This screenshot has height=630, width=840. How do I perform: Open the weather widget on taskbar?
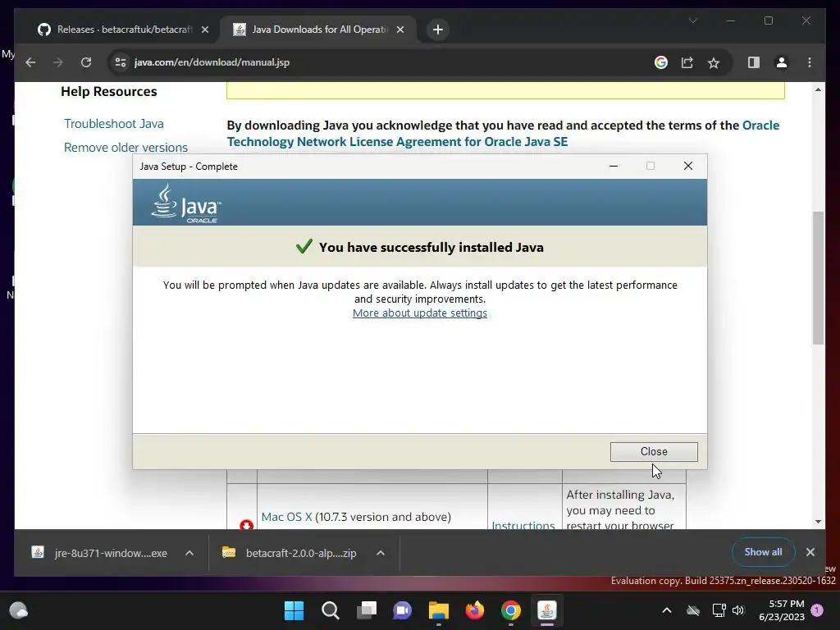pos(19,610)
